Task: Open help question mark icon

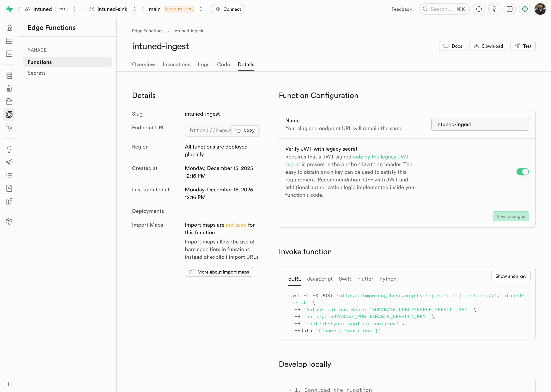Action: [479, 9]
